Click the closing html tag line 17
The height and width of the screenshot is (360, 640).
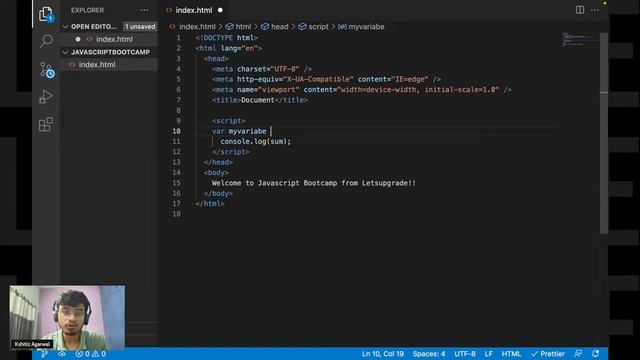(210, 204)
